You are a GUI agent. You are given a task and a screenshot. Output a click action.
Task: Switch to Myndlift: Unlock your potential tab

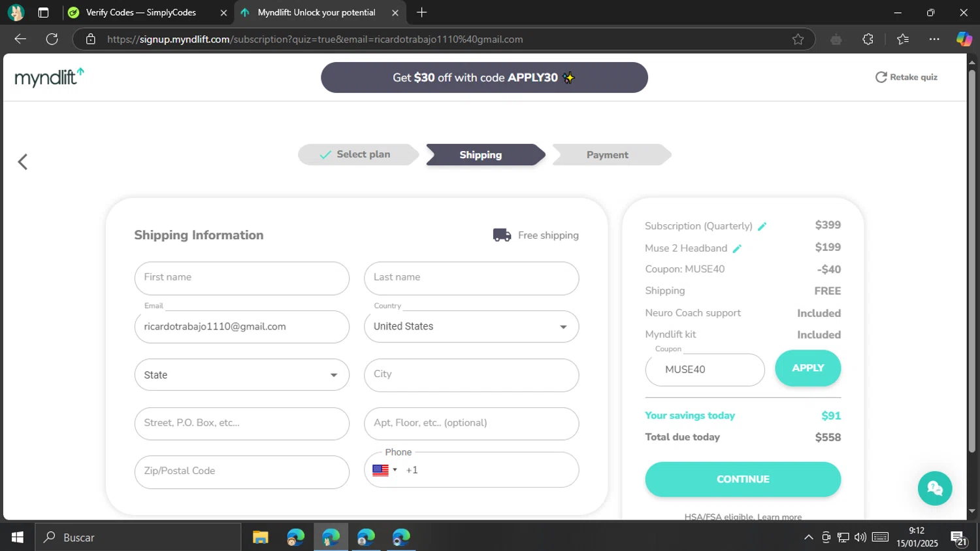click(320, 12)
